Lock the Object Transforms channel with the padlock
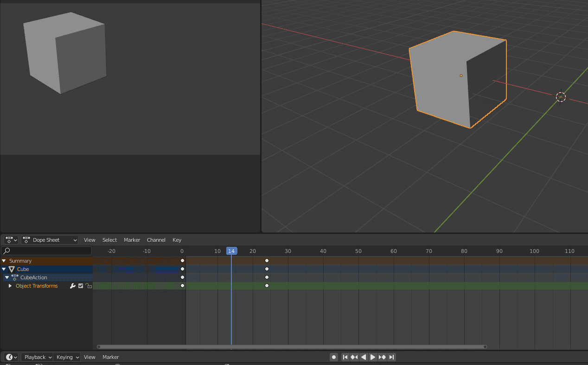 pos(88,286)
